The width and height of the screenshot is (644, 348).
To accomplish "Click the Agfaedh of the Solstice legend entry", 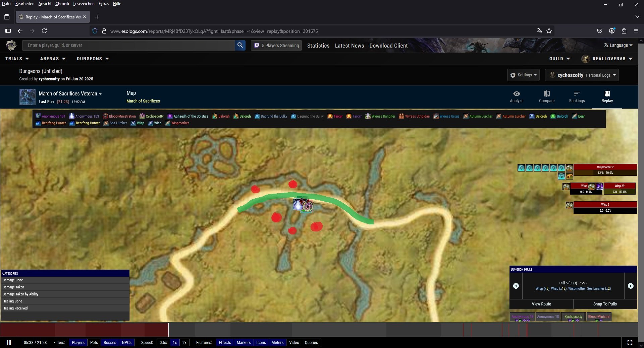I will coord(187,116).
